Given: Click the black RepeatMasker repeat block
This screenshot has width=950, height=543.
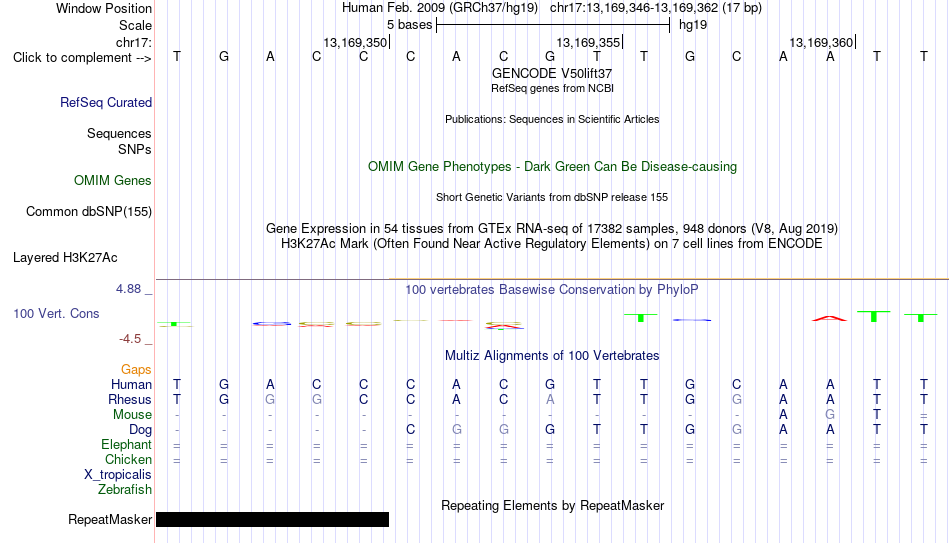Looking at the screenshot, I should pos(273,519).
